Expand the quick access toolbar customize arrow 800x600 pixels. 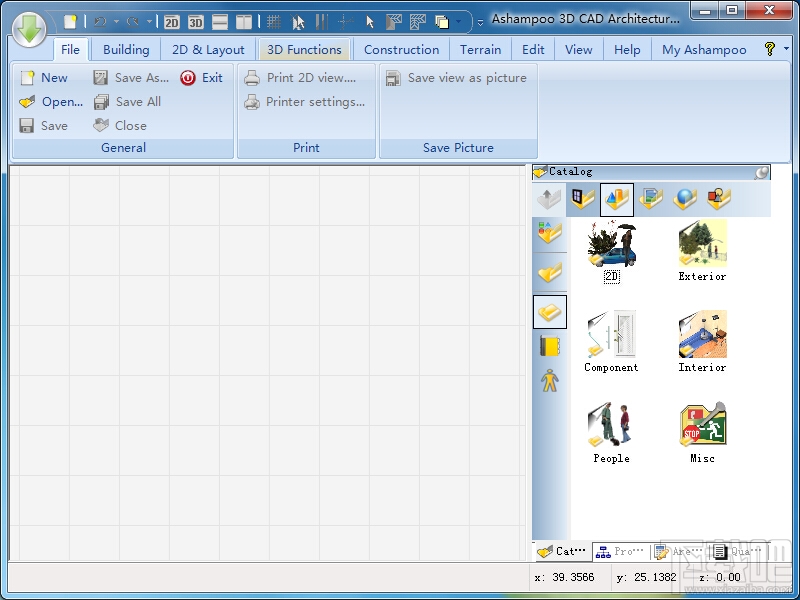coord(480,21)
